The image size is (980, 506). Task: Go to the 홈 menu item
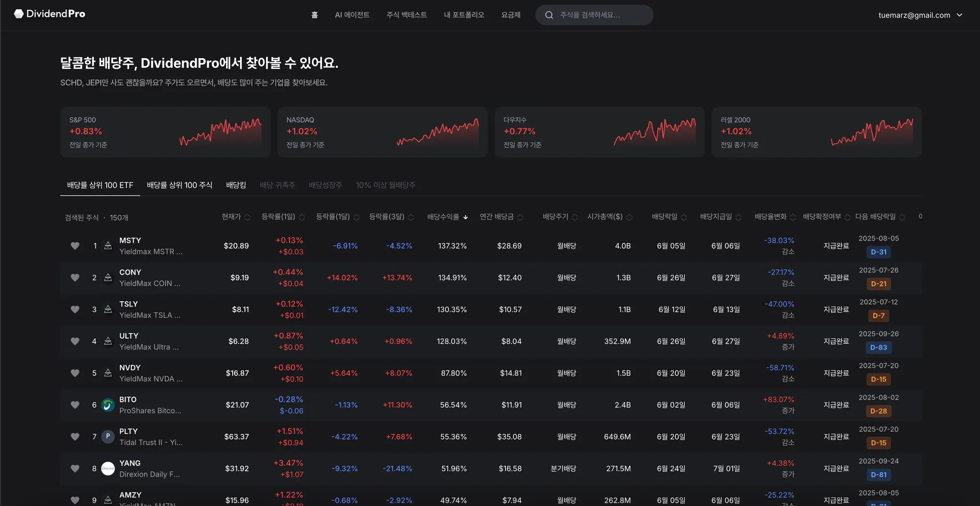click(x=314, y=15)
